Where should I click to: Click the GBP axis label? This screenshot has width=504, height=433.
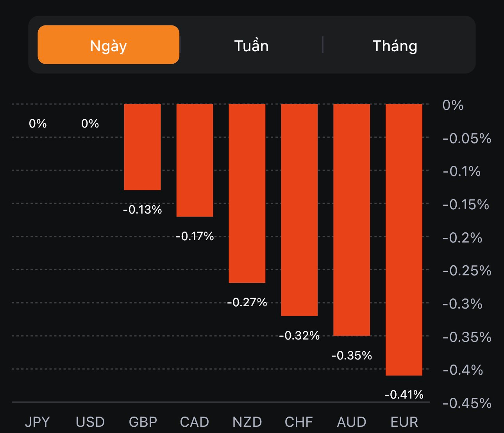point(143,422)
